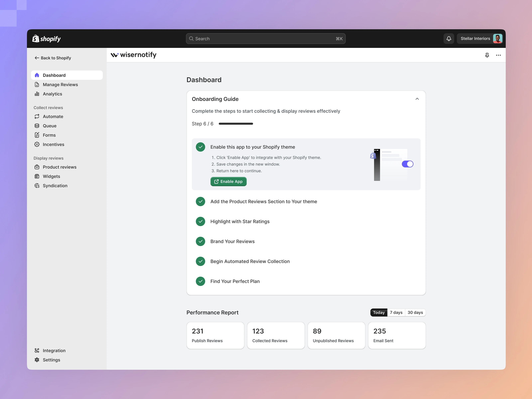The height and width of the screenshot is (399, 532).
Task: Expand Begin Automated Review Collection step
Action: (306, 262)
